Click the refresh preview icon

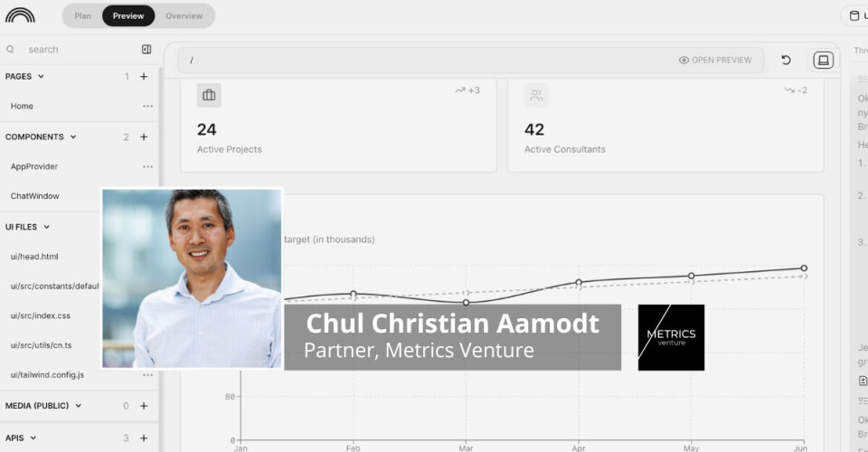click(786, 61)
